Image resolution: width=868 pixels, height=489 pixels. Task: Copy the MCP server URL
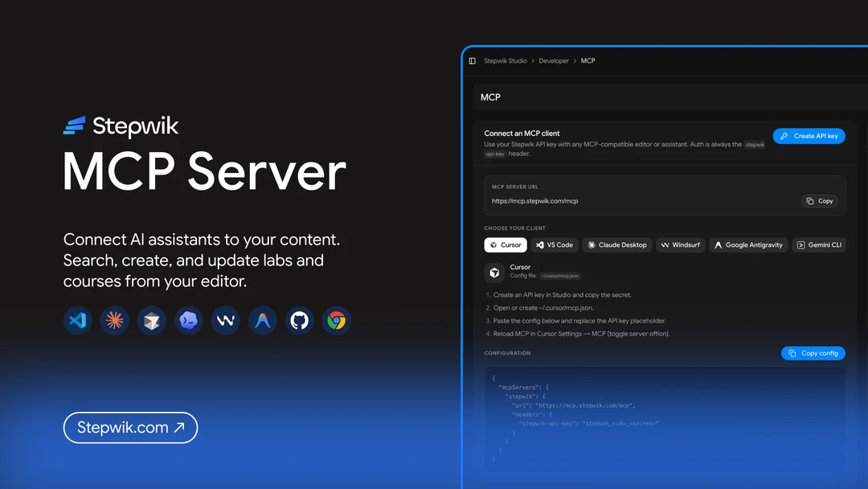820,201
